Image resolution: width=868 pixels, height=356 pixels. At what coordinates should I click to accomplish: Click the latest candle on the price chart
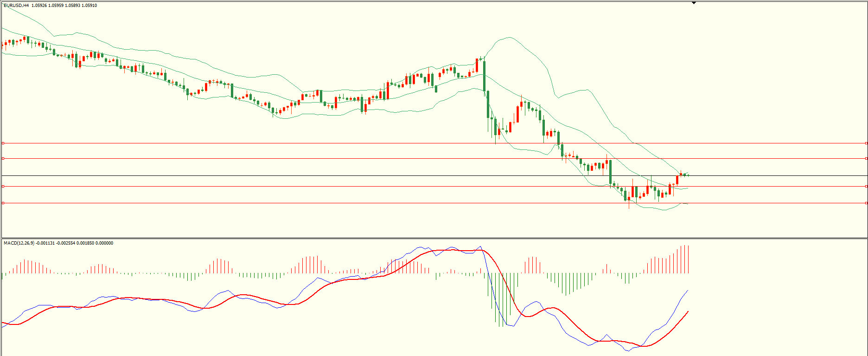688,175
